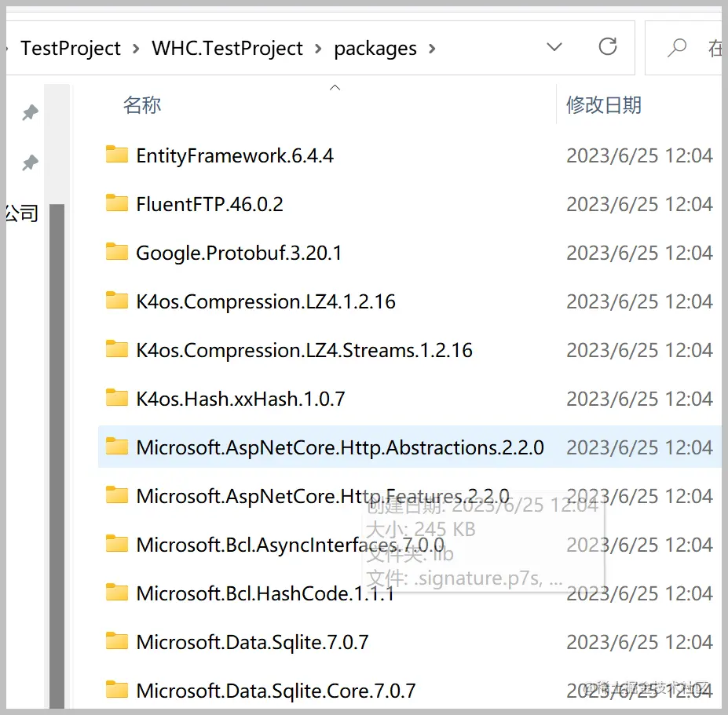Viewport: 728px width, 715px height.
Task: Sort by the 修改日期 column header
Action: (604, 105)
